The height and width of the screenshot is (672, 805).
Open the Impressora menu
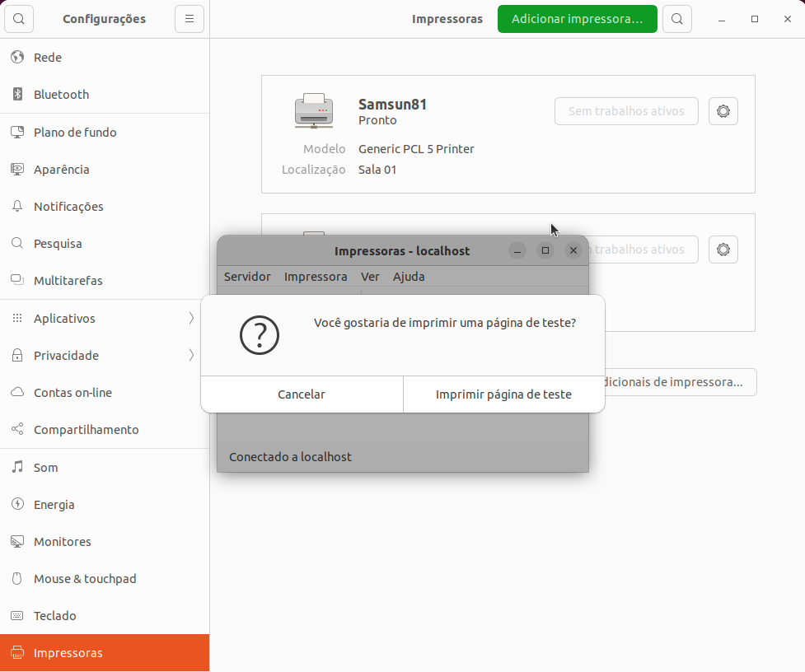coord(316,277)
